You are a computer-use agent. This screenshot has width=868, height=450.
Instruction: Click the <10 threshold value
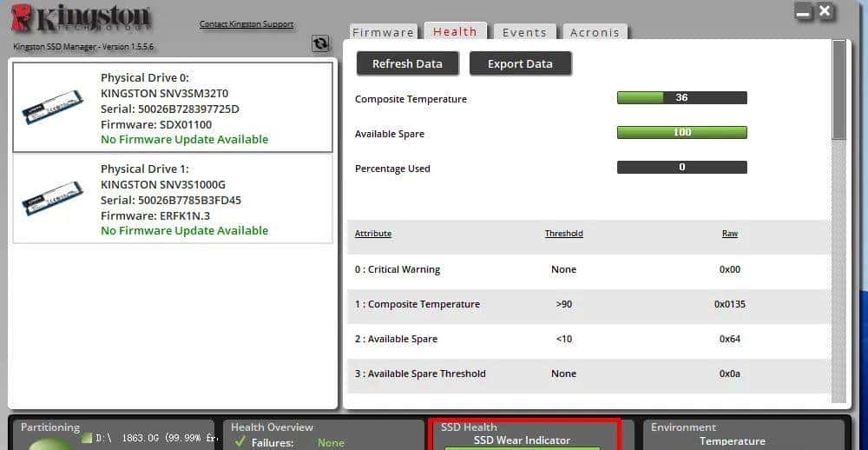coord(563,339)
